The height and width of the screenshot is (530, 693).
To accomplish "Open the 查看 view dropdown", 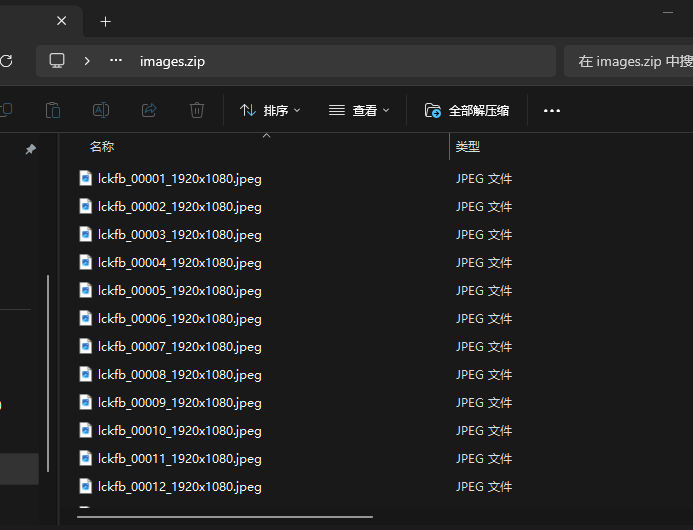I will (359, 110).
